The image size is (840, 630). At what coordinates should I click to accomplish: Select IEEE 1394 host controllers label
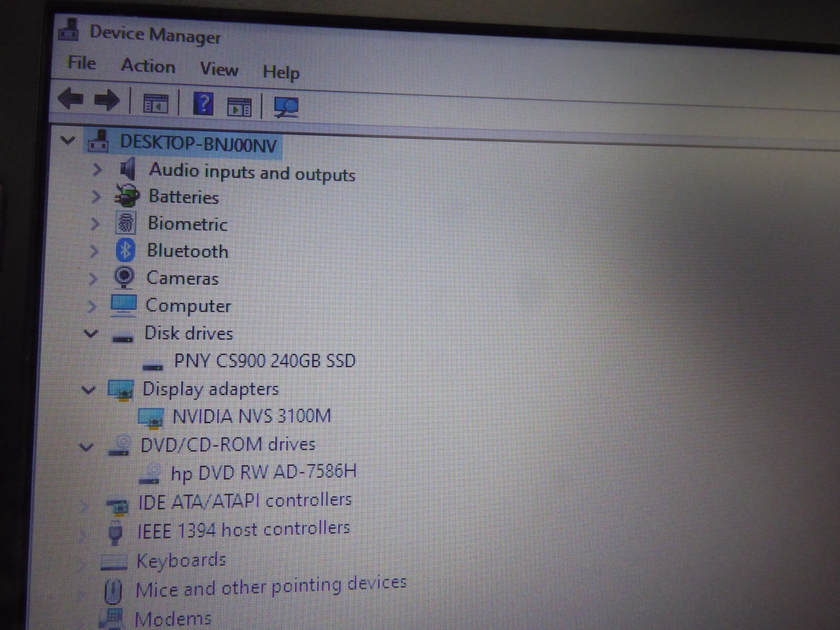(243, 530)
